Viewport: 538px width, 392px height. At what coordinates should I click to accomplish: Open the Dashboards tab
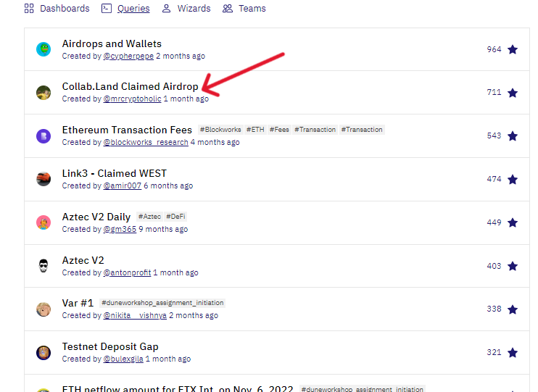click(x=57, y=9)
